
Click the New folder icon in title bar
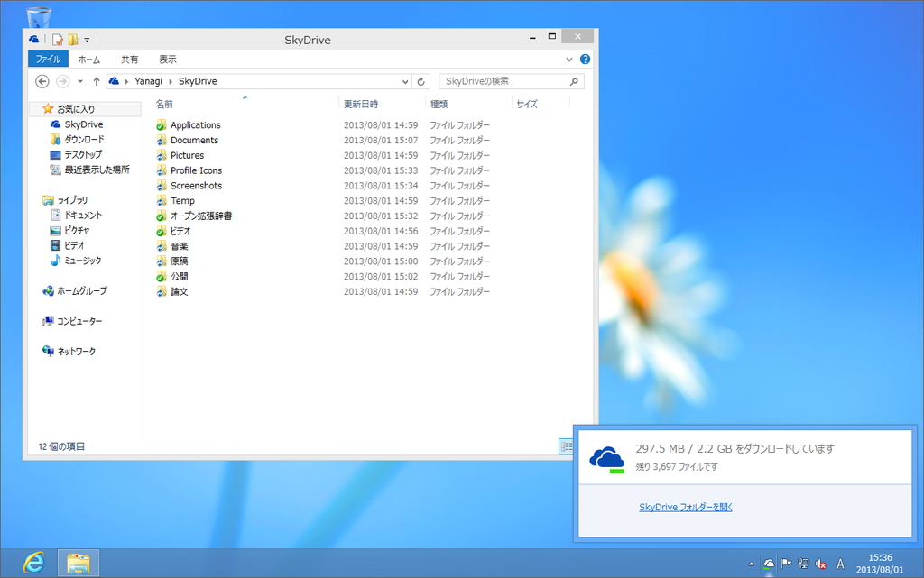[73, 40]
